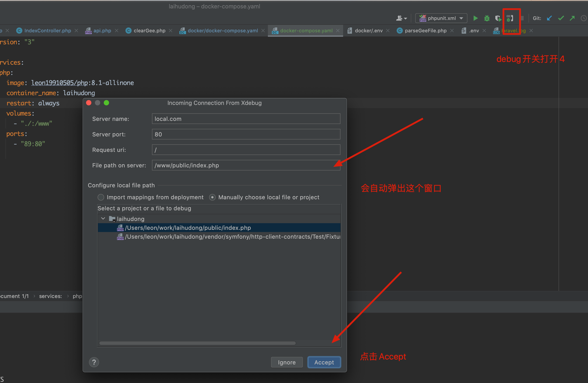Click the horizontal scrollbar in file tree
588x383 pixels.
(197, 343)
